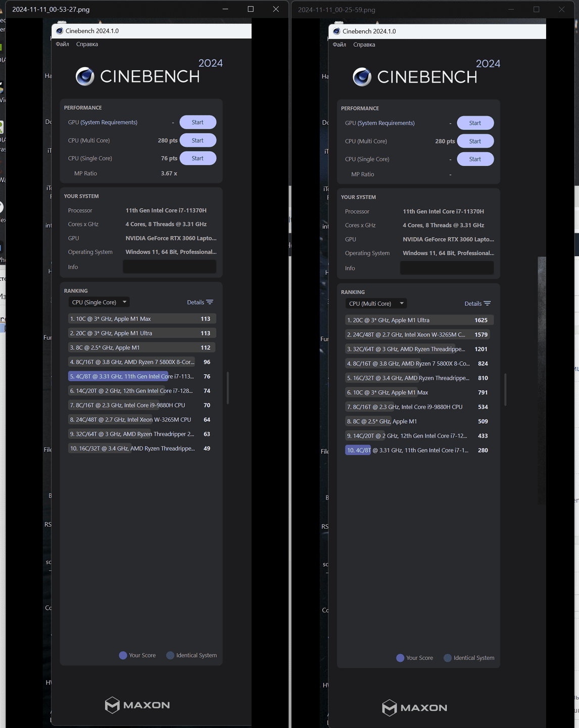The image size is (579, 728).
Task: Start CPU Multi Core test in left window
Action: [x=198, y=141]
